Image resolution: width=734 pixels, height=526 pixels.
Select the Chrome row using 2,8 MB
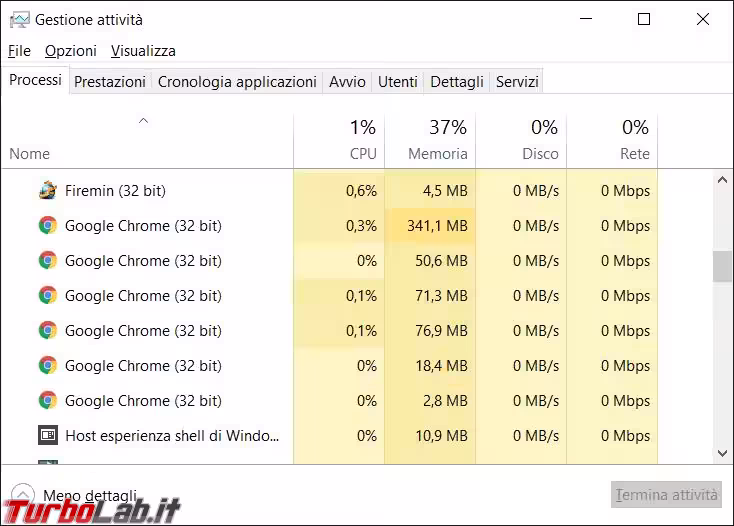pyautogui.click(x=143, y=401)
